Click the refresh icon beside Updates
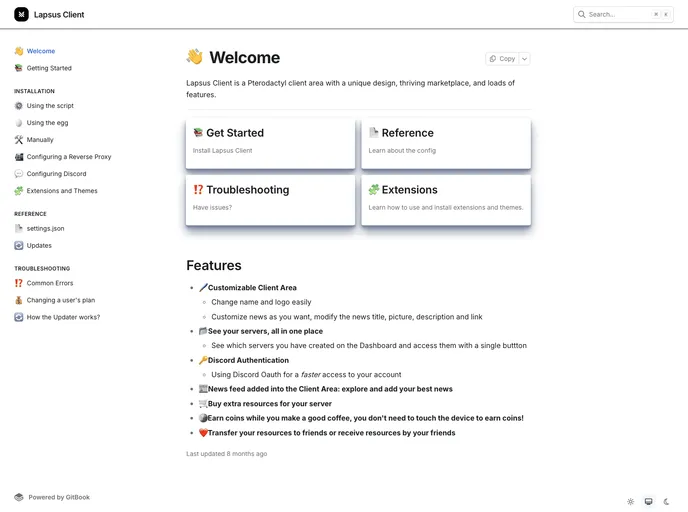The width and height of the screenshot is (688, 512). pos(18,245)
